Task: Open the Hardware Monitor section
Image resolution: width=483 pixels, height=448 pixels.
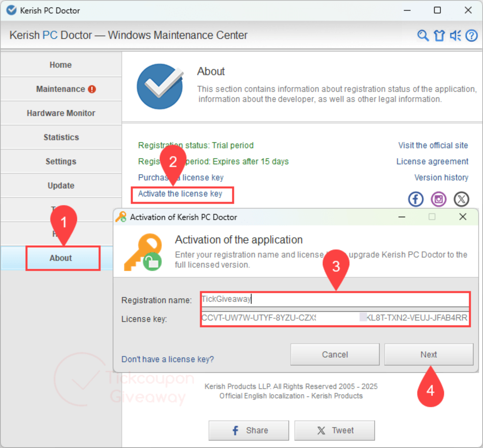Action: coord(61,113)
